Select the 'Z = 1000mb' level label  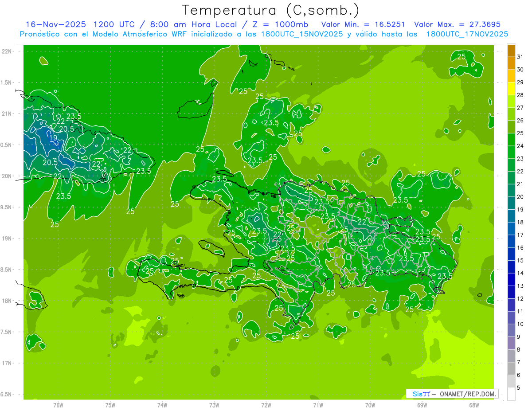(280, 24)
